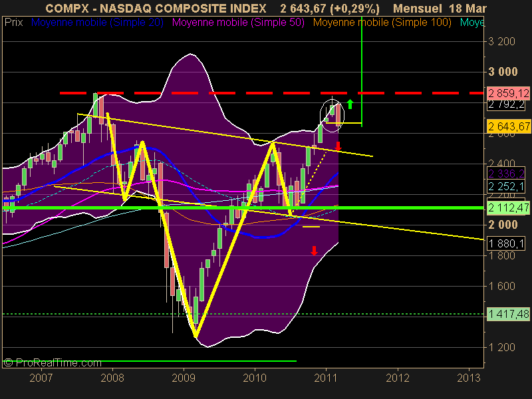The image size is (532, 399).
Task: Click the 2011 label on time axis
Action: pos(326,378)
